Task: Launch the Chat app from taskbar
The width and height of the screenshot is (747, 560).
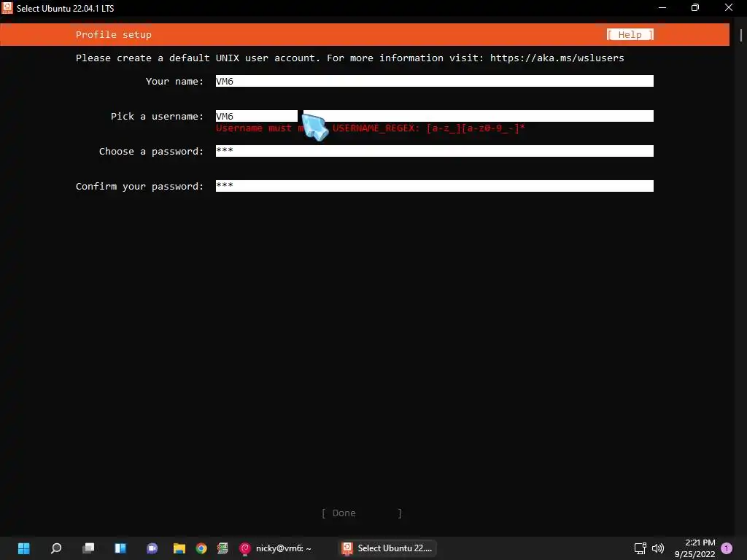Action: point(152,548)
